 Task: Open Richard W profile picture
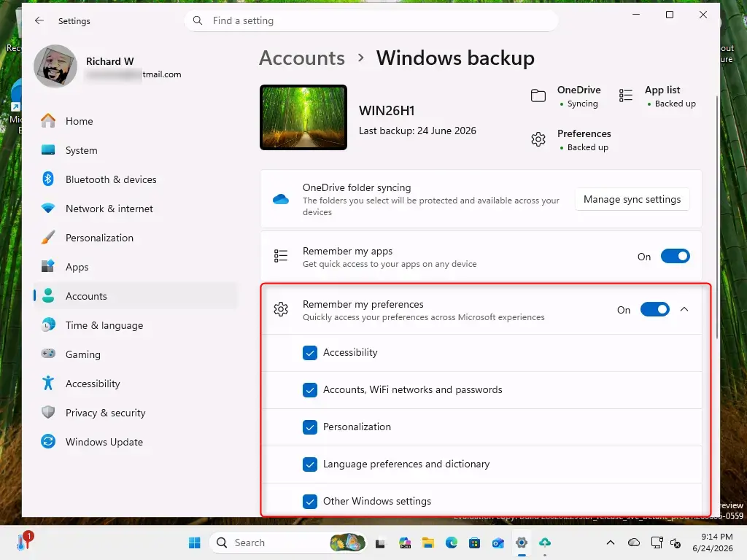55,66
